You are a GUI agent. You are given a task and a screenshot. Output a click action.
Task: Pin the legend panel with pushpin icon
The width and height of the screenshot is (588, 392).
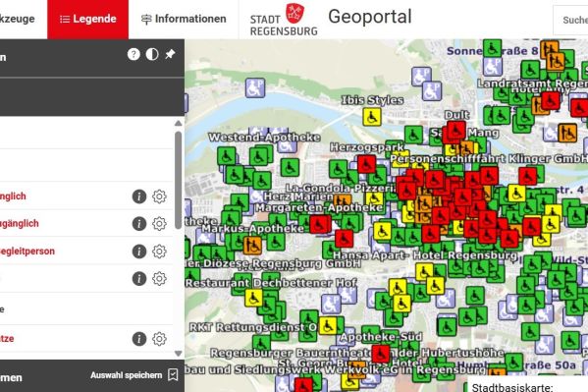[170, 54]
